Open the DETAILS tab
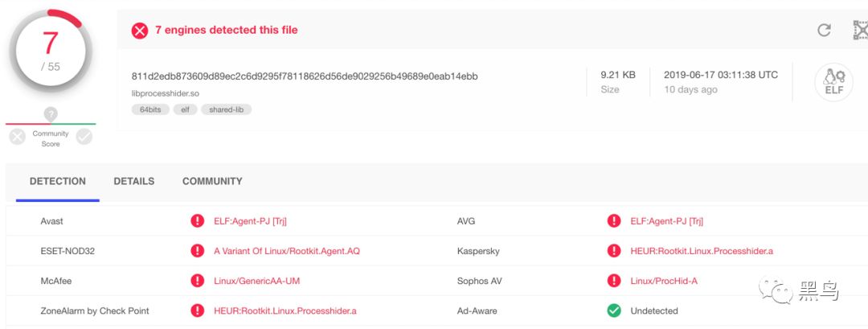Viewport: 868px width, 329px height. click(x=134, y=182)
